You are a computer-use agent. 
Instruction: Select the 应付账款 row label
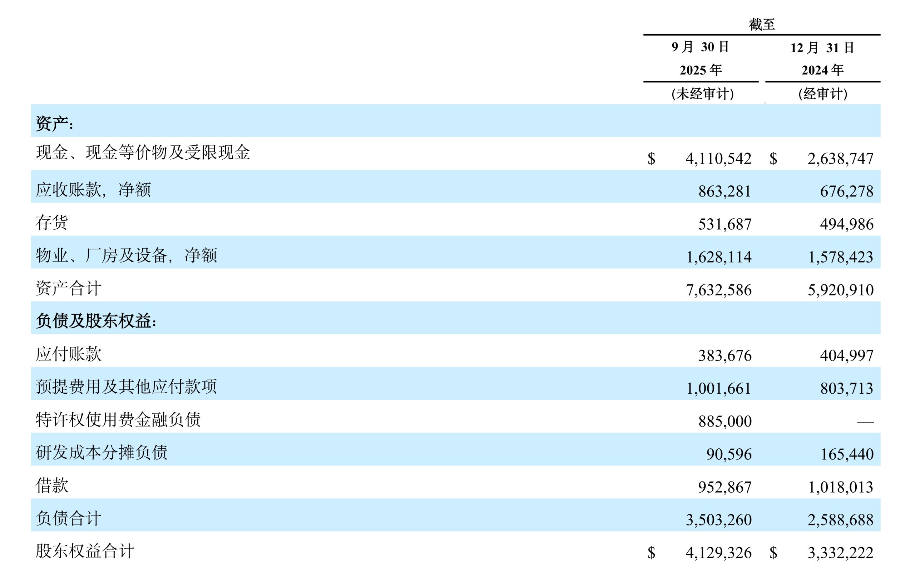[68, 354]
